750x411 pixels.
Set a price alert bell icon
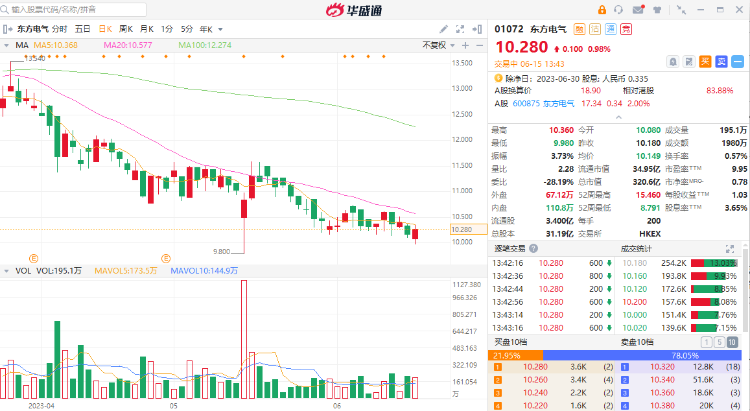pos(673,61)
